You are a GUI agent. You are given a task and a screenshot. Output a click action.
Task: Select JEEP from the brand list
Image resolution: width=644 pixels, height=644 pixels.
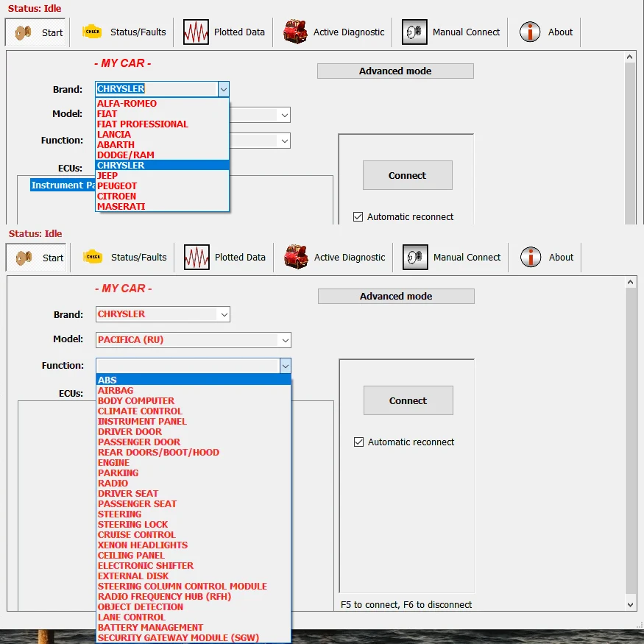162,175
